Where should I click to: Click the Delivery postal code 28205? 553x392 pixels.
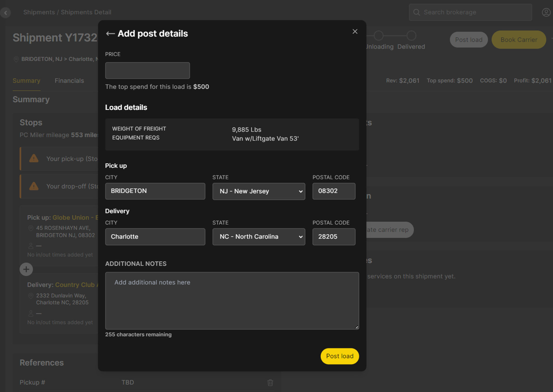[334, 237]
